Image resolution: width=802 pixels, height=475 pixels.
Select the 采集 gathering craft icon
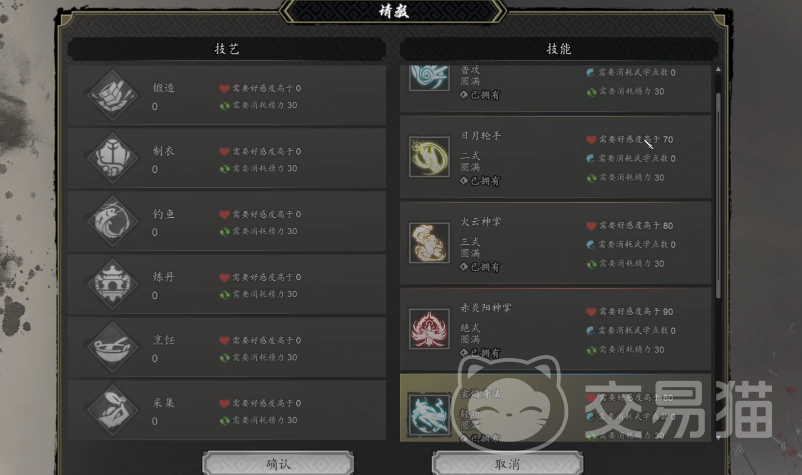click(113, 410)
